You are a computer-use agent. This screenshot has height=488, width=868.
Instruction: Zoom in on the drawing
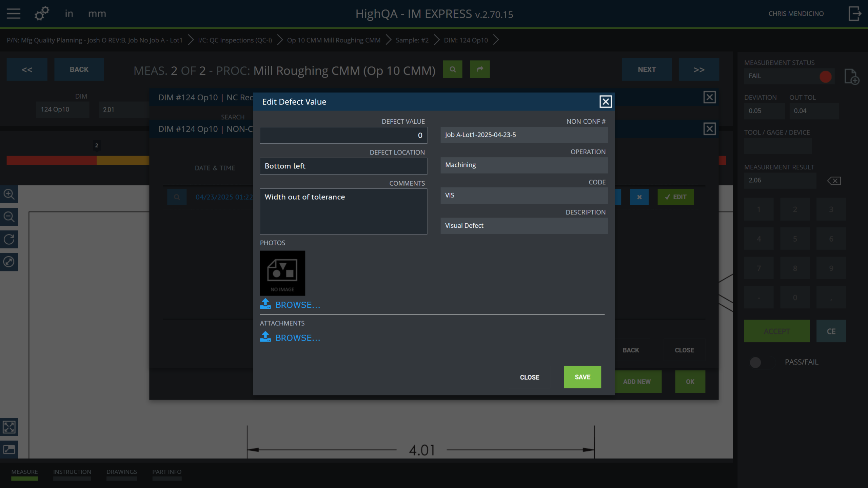[9, 194]
